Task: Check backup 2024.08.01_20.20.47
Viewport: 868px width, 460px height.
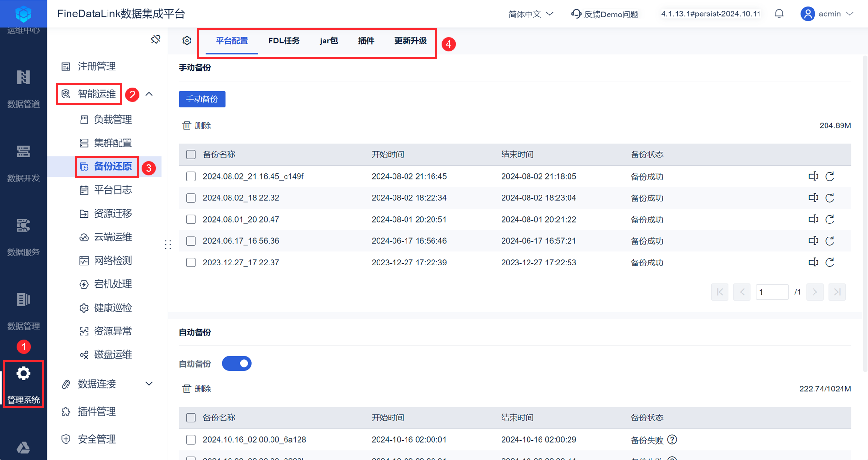Action: pyautogui.click(x=191, y=219)
